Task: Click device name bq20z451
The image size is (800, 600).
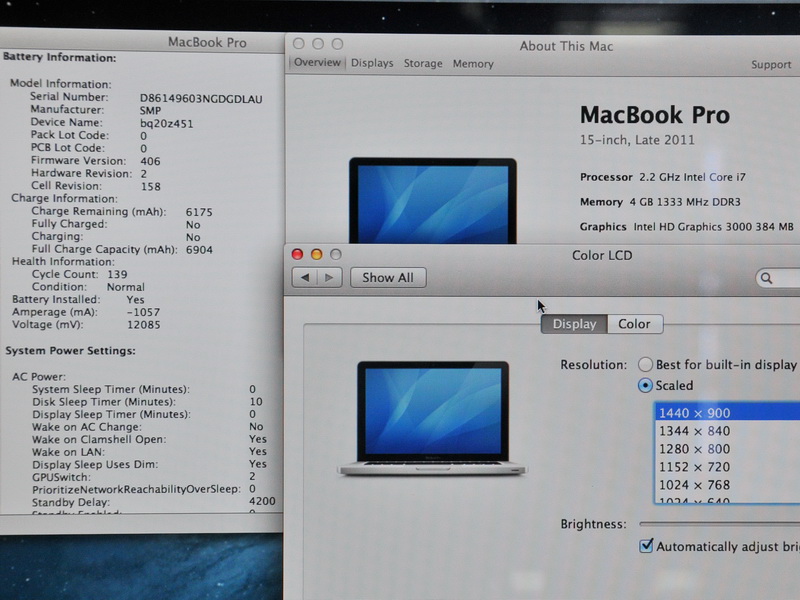Action: (166, 123)
